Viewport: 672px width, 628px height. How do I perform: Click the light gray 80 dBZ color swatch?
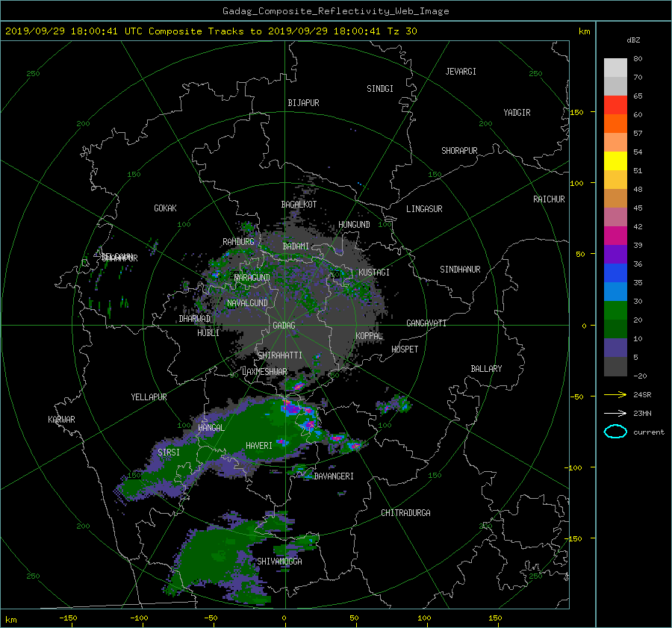click(615, 67)
